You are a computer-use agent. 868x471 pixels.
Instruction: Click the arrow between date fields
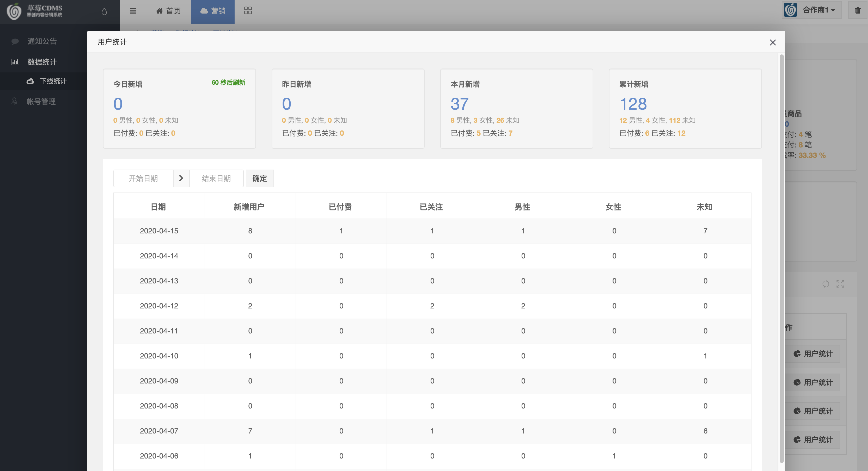pyautogui.click(x=181, y=178)
